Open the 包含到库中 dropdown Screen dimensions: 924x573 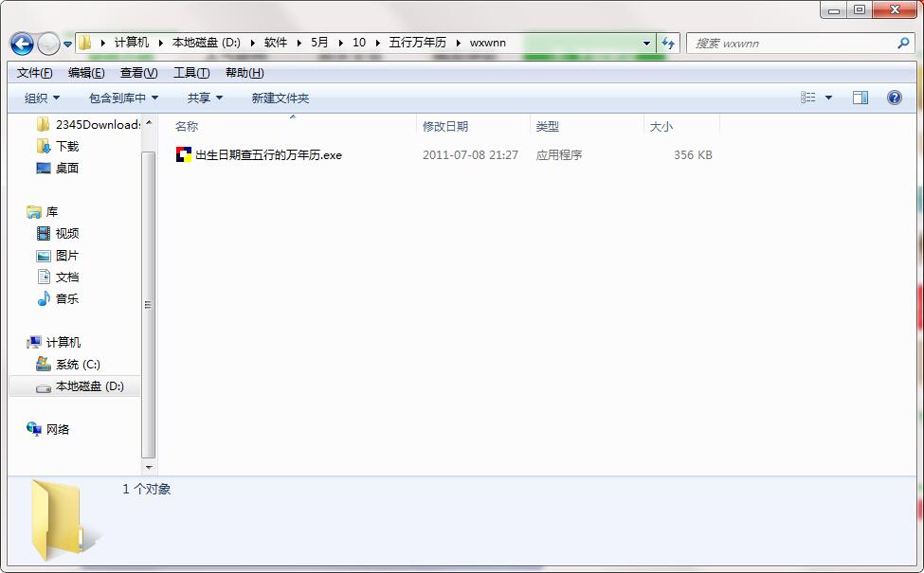tap(123, 98)
